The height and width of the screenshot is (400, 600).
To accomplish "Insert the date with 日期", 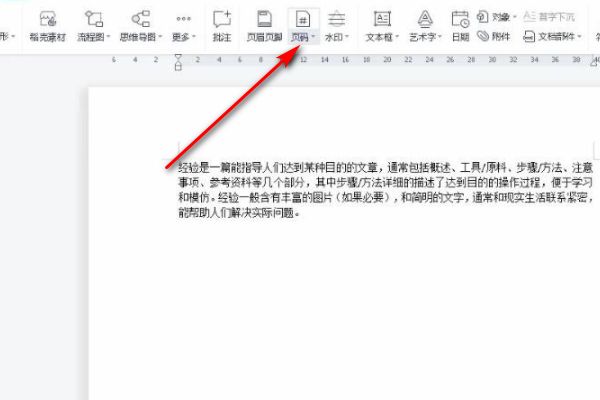I will (x=460, y=26).
